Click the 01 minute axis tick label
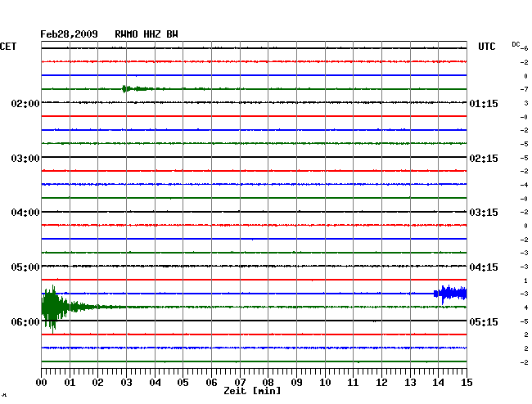The image size is (532, 404). 70,382
